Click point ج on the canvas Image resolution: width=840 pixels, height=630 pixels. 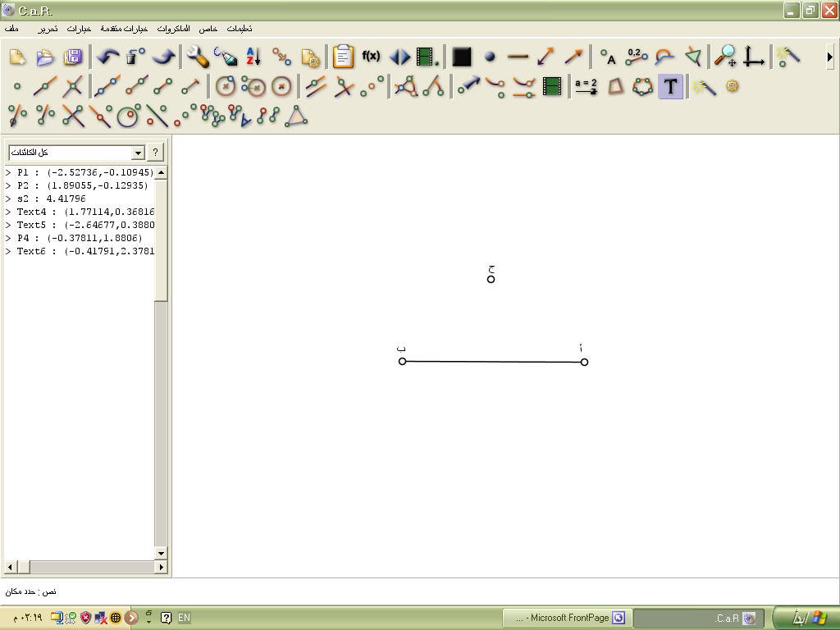[491, 279]
